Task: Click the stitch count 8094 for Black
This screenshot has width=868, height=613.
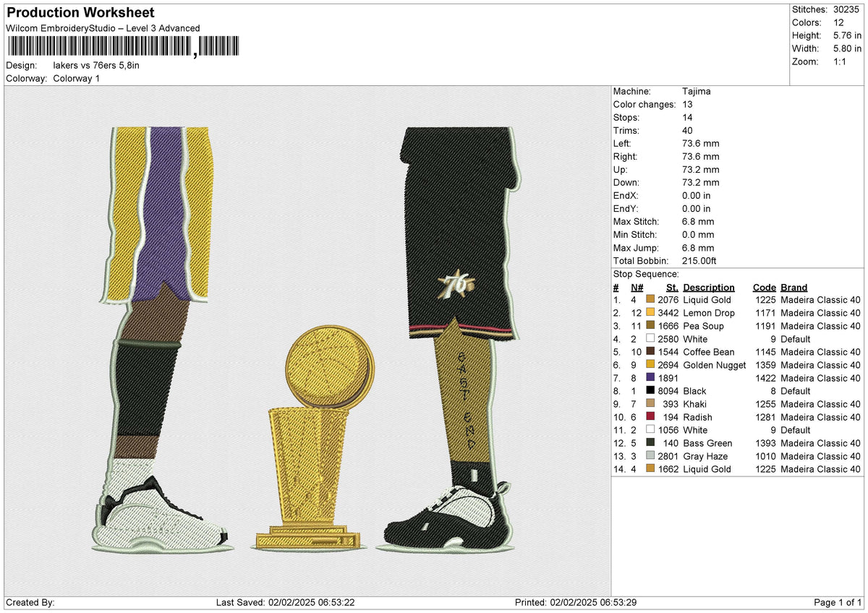Action: [x=668, y=391]
